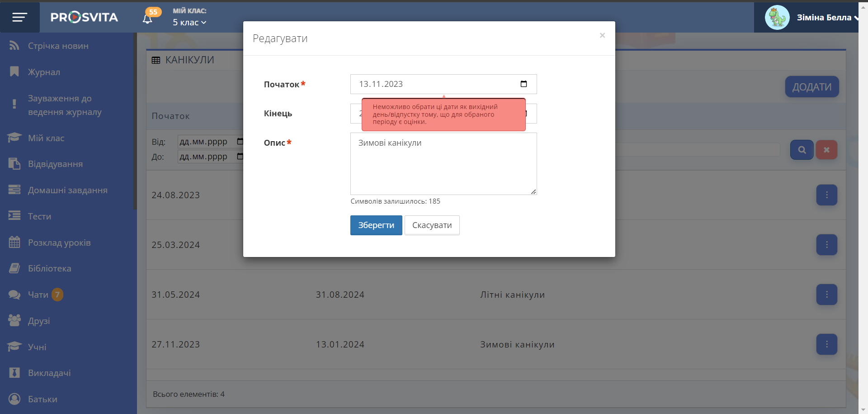Click the magnifier search button
The height and width of the screenshot is (414, 868).
pos(802,150)
